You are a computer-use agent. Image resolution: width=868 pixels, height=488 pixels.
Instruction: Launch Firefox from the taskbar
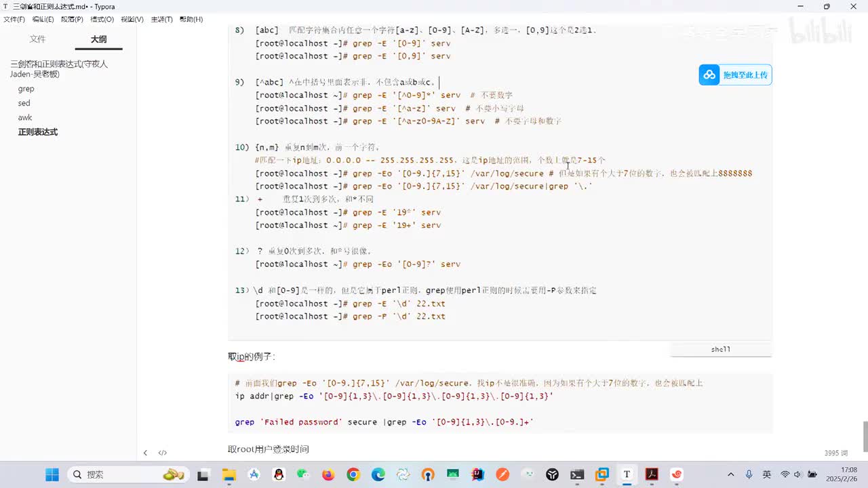[328, 474]
